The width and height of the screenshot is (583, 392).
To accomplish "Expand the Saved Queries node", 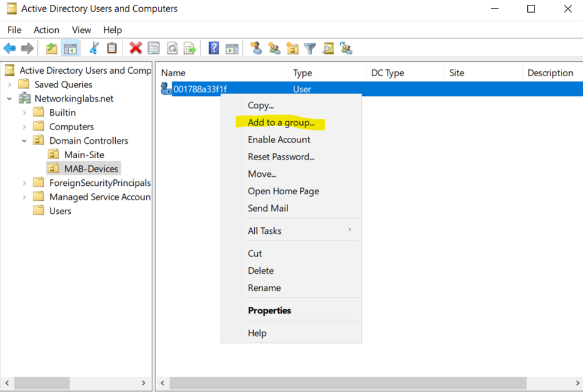I will point(9,85).
